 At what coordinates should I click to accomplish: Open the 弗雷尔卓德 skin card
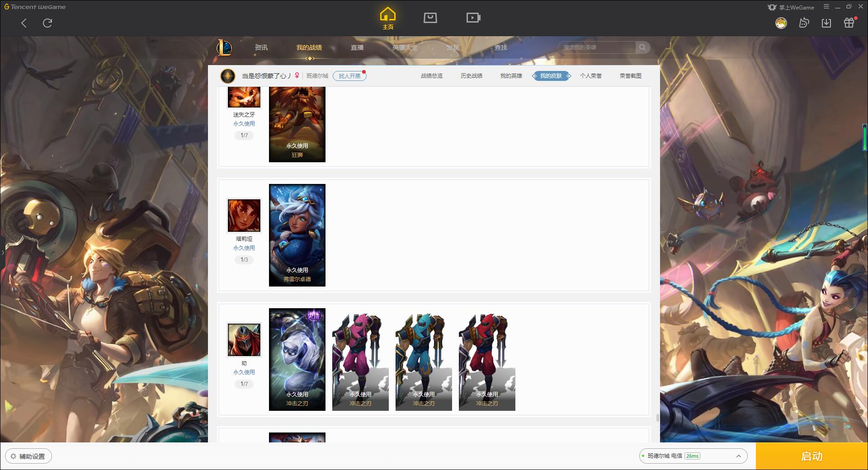tap(297, 235)
